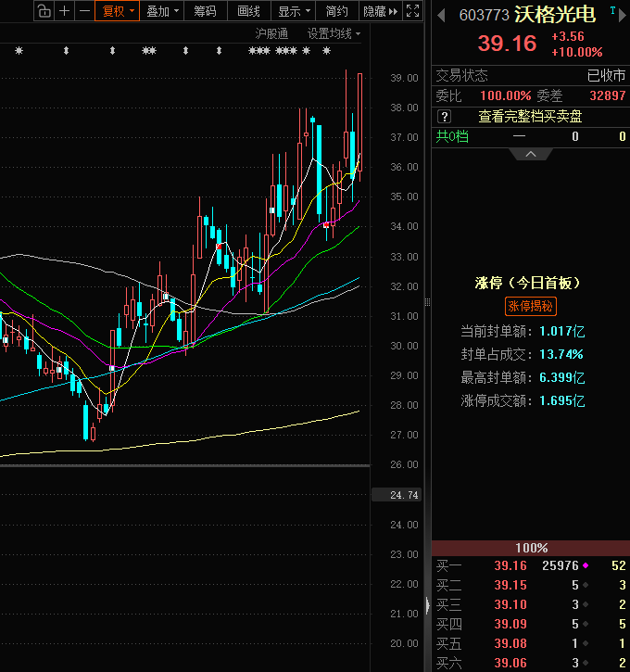630x672 pixels.
Task: Click the left arrow before stock code 603773
Action: point(441,16)
